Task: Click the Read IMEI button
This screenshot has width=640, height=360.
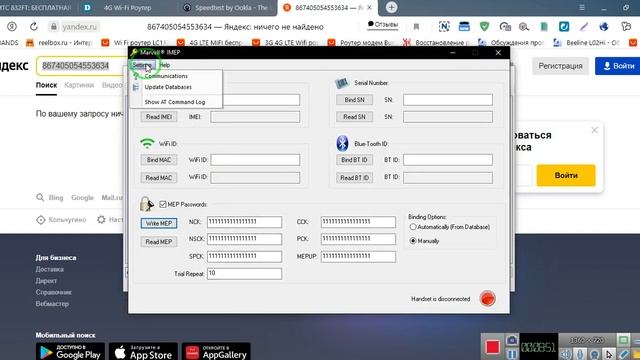Action: pos(159,117)
